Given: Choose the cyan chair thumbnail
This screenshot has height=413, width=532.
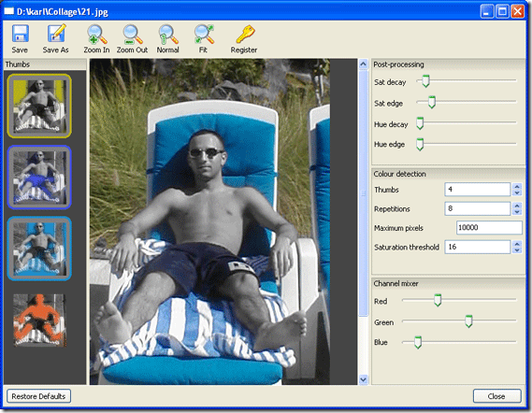Looking at the screenshot, I should point(39,249).
